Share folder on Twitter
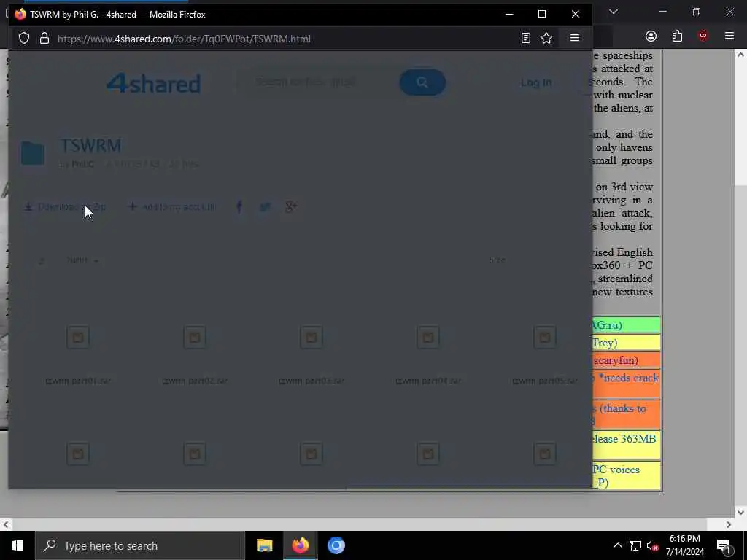 pyautogui.click(x=265, y=206)
